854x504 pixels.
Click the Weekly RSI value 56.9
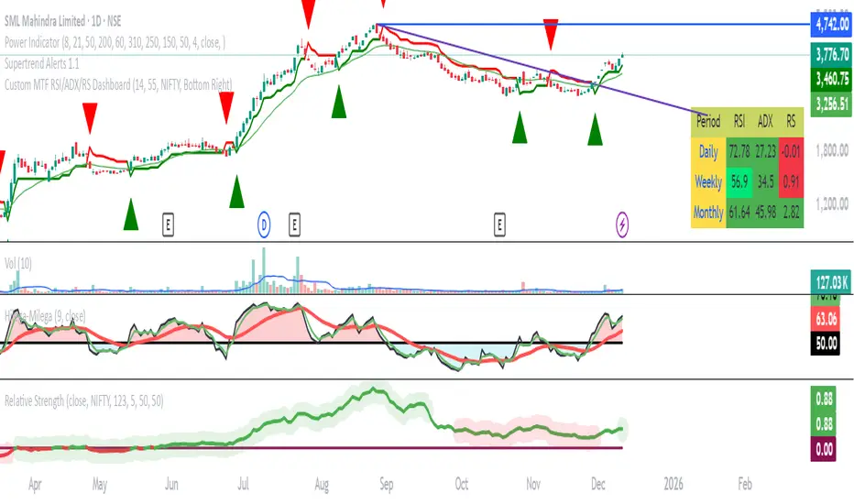(x=739, y=181)
